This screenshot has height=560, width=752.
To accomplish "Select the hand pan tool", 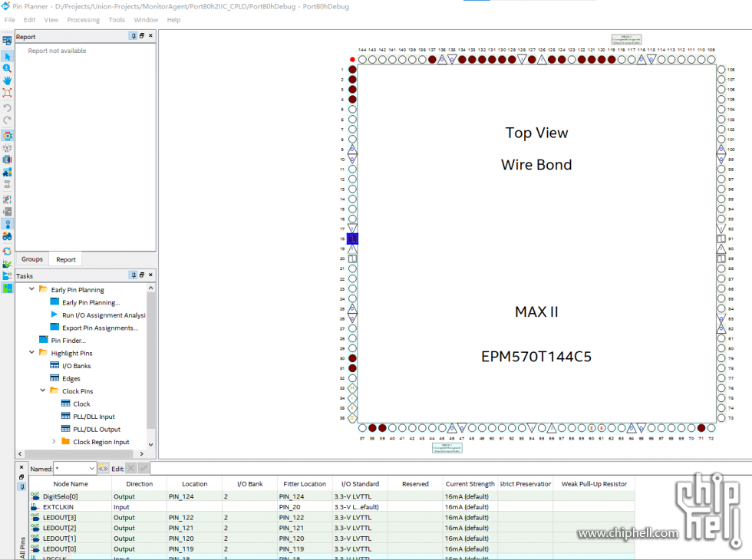I will click(x=7, y=81).
